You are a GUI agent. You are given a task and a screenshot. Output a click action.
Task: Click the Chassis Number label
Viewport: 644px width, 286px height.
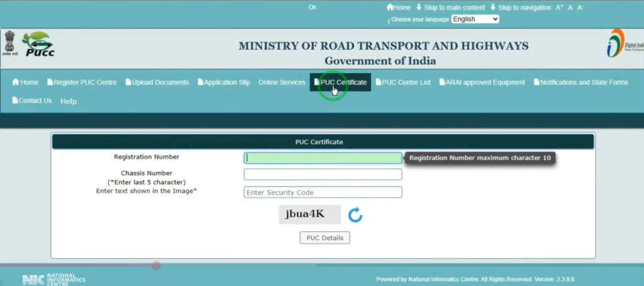tap(147, 173)
